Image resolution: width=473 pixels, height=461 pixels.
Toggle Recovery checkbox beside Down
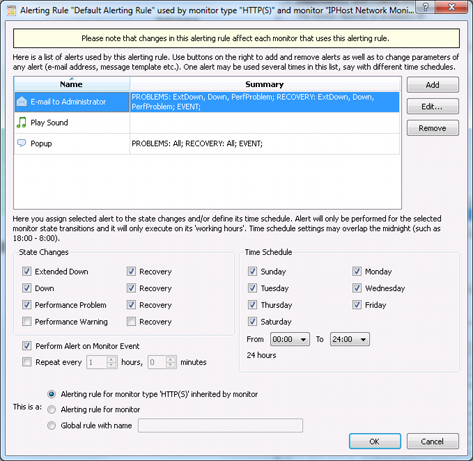click(131, 288)
